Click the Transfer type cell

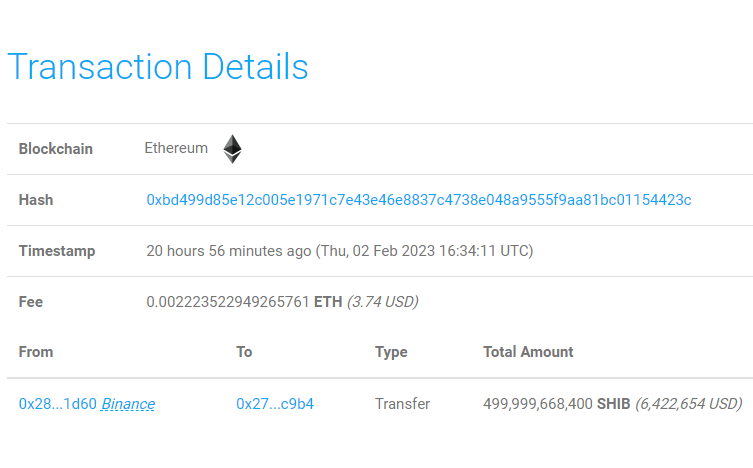[402, 404]
